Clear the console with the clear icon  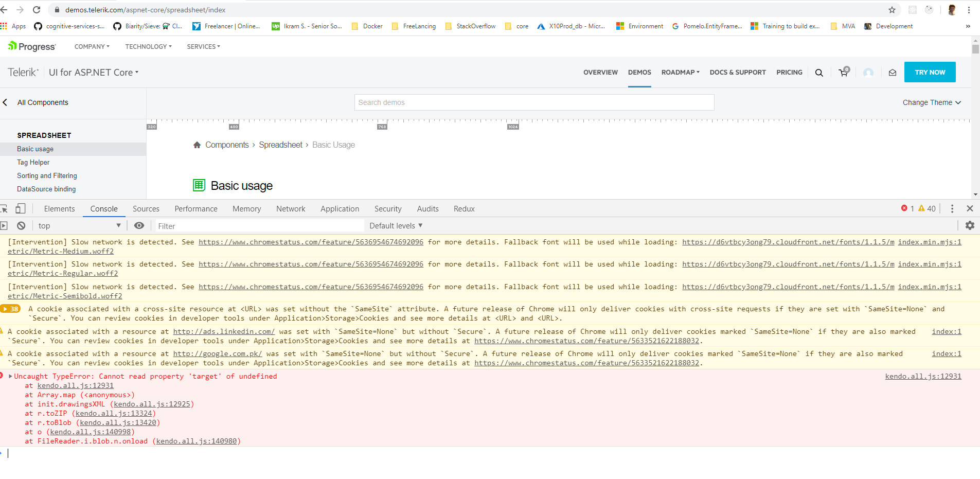[21, 225]
